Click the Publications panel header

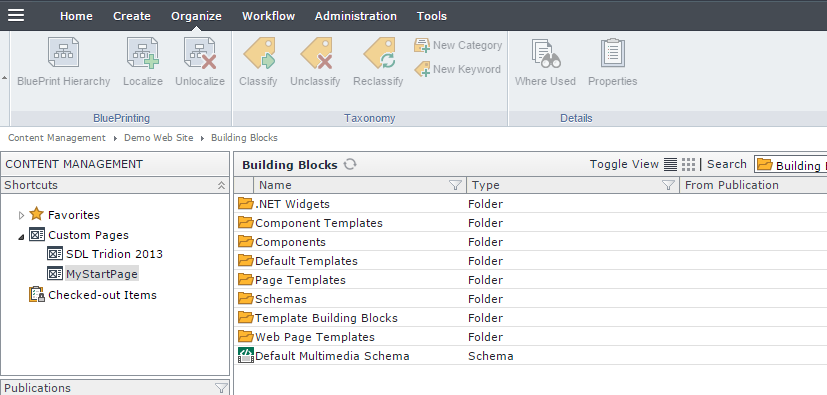[x=115, y=388]
